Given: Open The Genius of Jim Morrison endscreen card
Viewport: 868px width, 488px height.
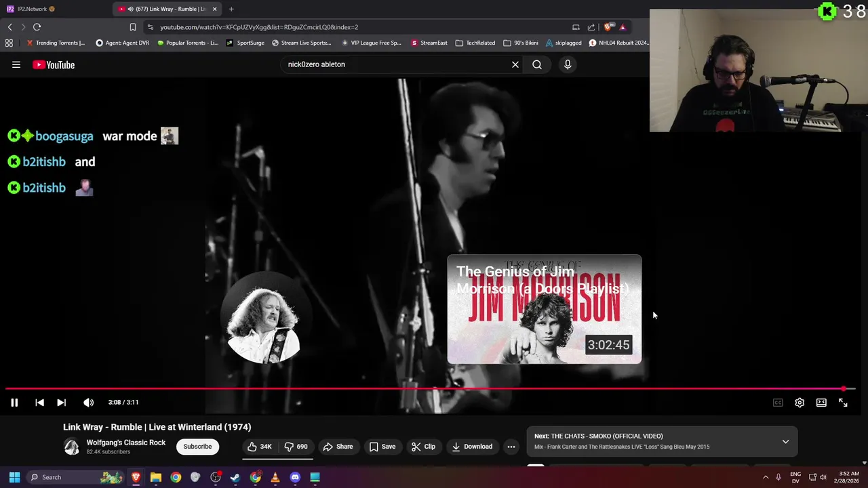Looking at the screenshot, I should tap(544, 309).
